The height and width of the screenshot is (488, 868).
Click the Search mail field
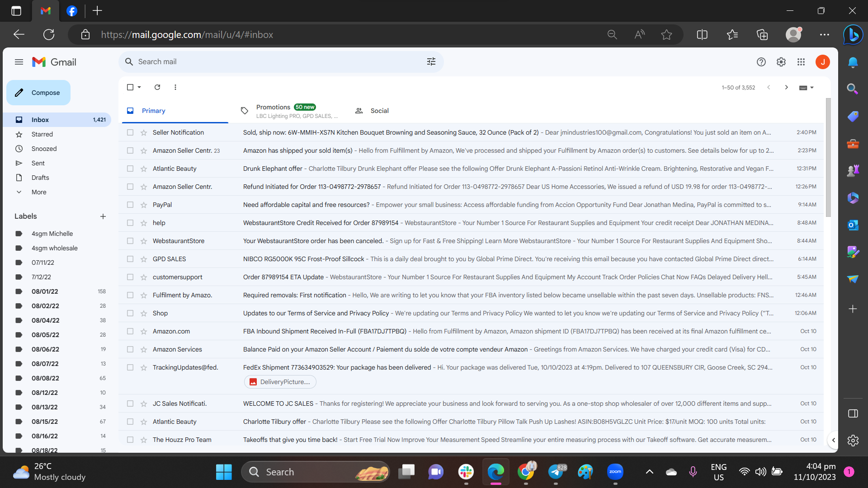[280, 62]
